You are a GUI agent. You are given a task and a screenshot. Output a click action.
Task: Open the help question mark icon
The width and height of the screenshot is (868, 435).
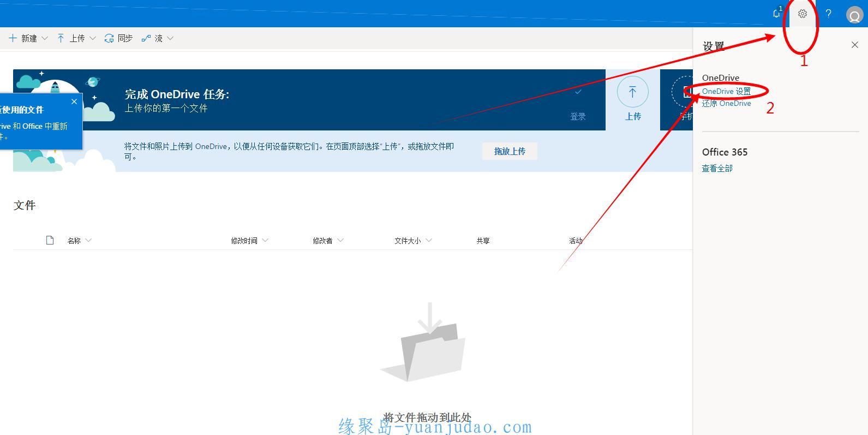pyautogui.click(x=828, y=14)
